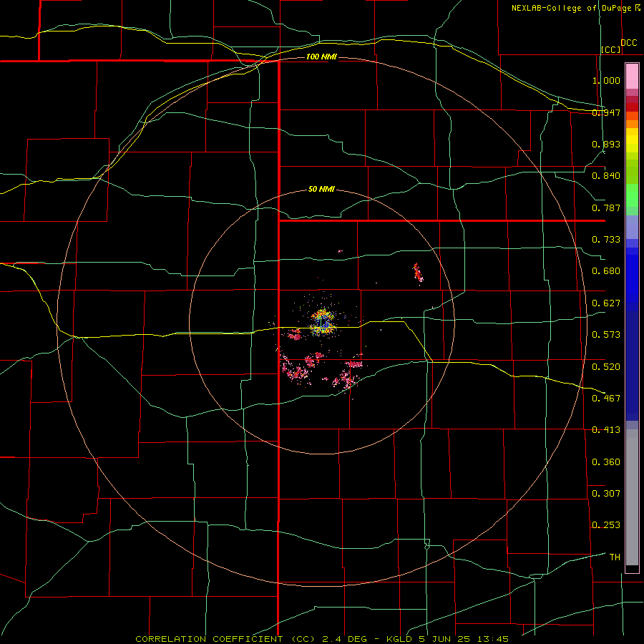The image size is (644, 644).
Task: Click the correlation coefficient caption at the bottom
Action: 322,639
